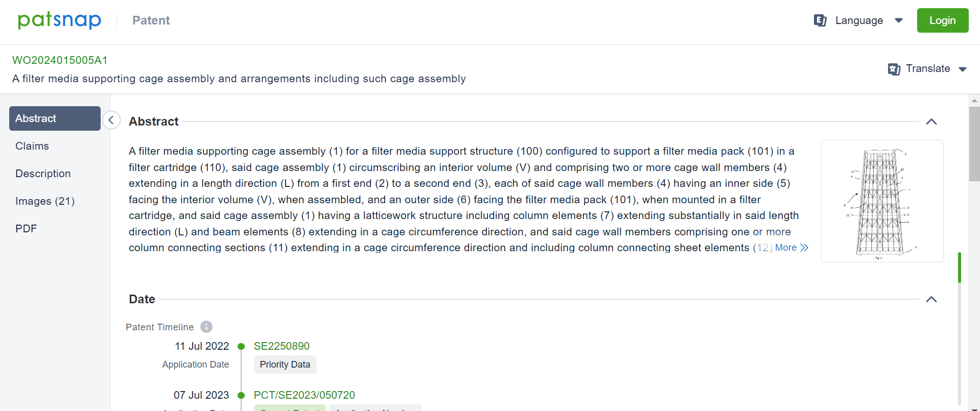Collapse the sidebar with the arrow button

111,120
